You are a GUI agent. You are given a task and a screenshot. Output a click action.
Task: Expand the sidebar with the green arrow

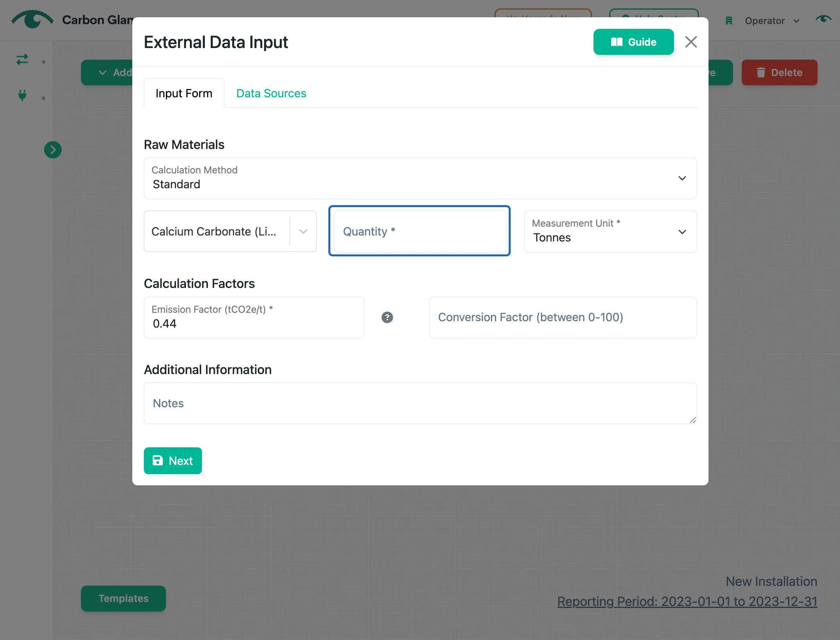[x=53, y=150]
